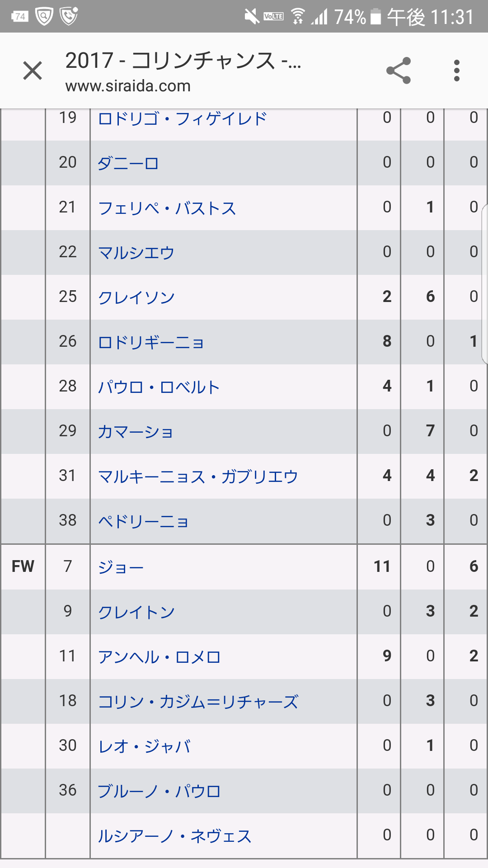The height and width of the screenshot is (868, 488).
Task: Open player link ロドリギーニョ
Action: 151,342
